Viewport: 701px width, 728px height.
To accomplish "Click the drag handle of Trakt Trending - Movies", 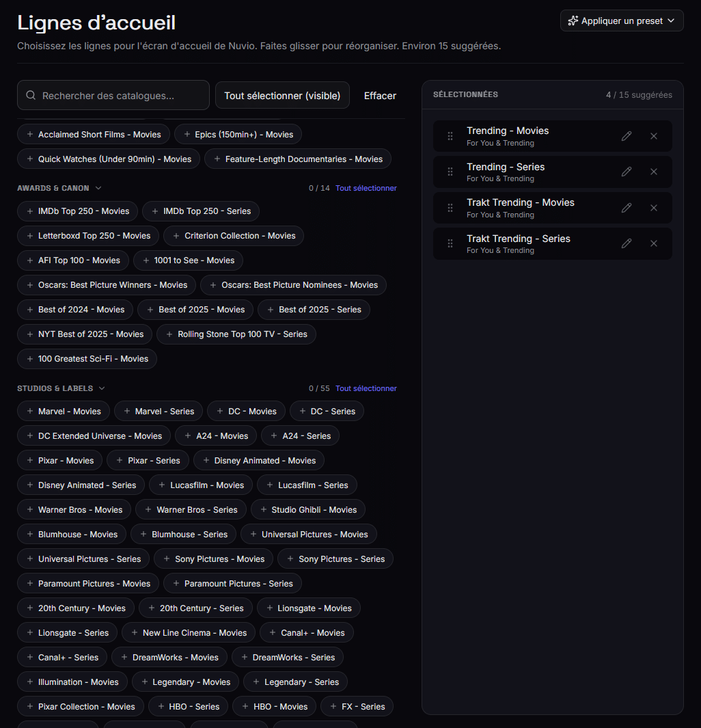I will point(450,208).
